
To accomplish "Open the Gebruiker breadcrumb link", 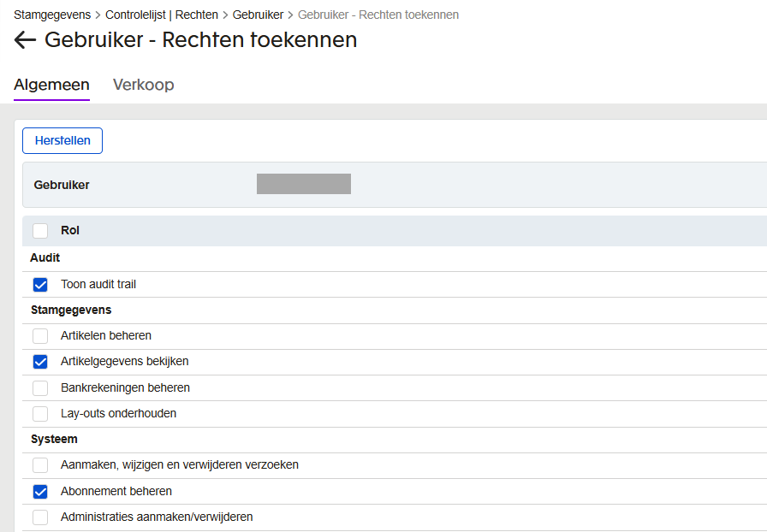I will click(258, 15).
